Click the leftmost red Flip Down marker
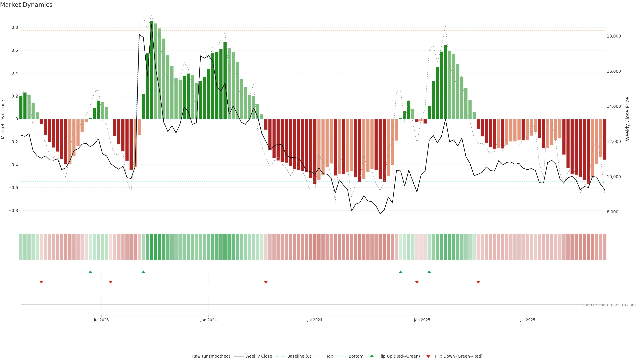This screenshot has height=362, width=644. pos(41,282)
